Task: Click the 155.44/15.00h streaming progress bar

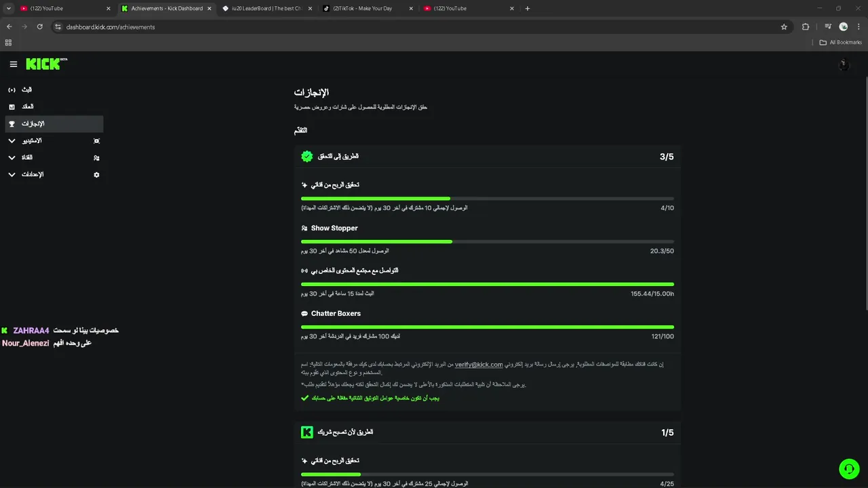Action: point(488,284)
